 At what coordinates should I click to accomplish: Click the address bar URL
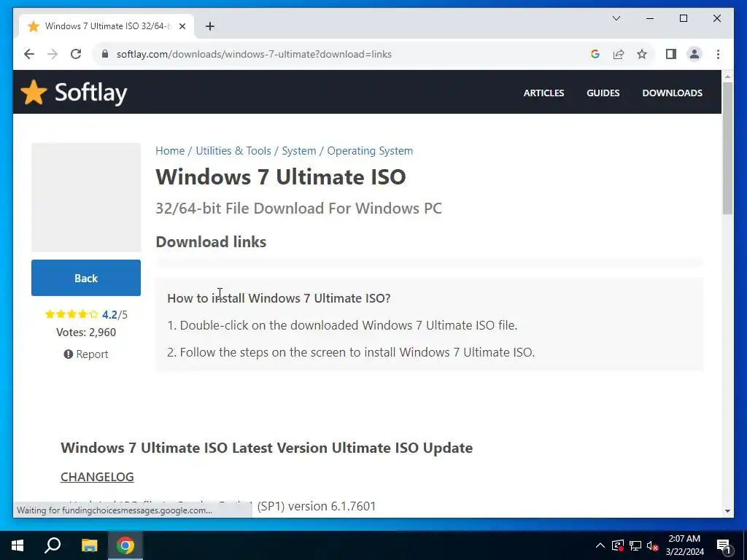(254, 54)
